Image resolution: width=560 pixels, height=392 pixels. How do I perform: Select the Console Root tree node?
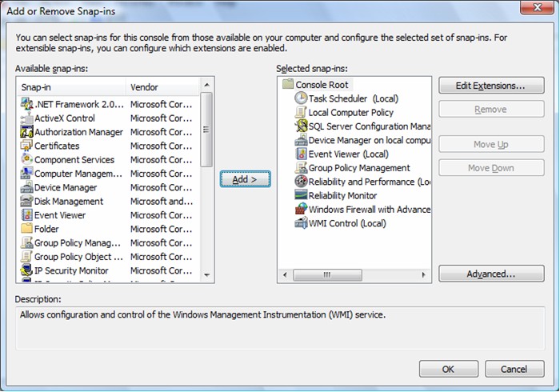322,85
